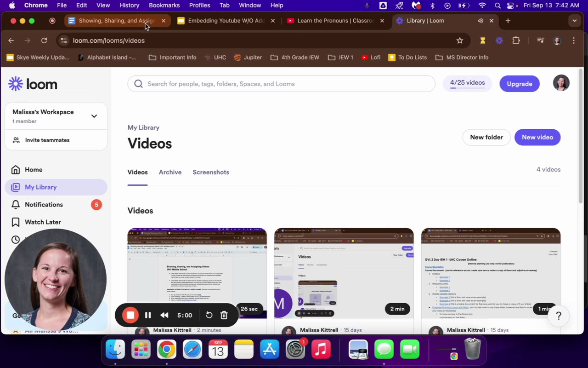Click the help question mark button
588x368 pixels.
pyautogui.click(x=559, y=316)
